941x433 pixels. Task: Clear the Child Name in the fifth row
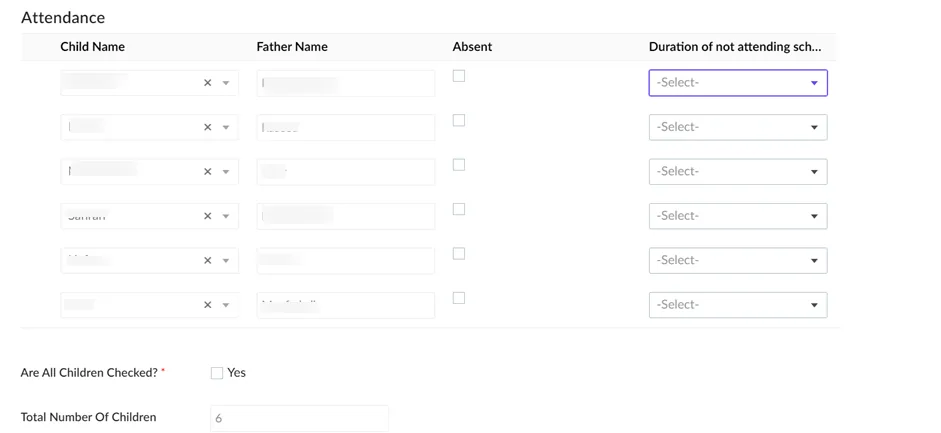coord(208,260)
